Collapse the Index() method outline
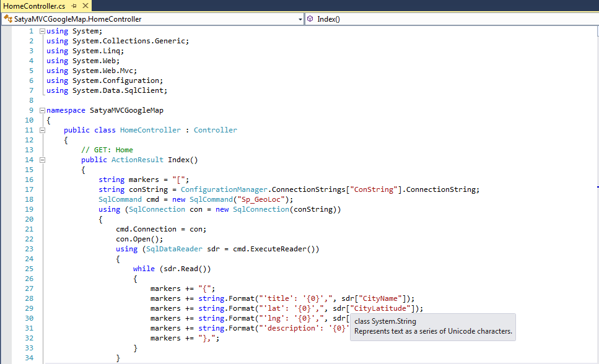The height and width of the screenshot is (364, 599). click(42, 160)
